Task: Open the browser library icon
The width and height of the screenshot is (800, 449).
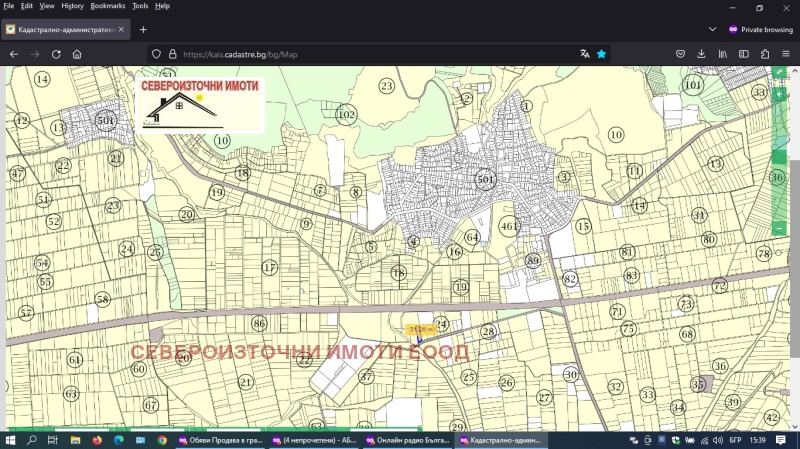Action: [722, 54]
